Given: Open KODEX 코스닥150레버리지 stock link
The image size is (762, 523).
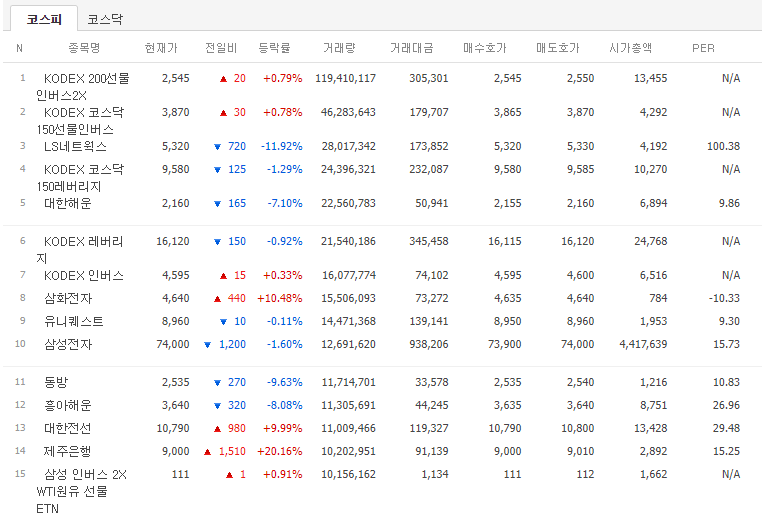Looking at the screenshot, I should click(80, 177).
